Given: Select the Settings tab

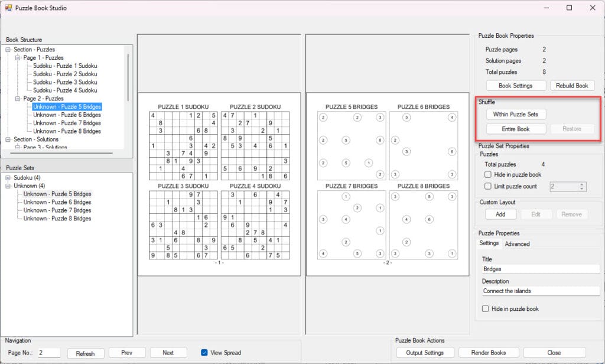Looking at the screenshot, I should 489,243.
